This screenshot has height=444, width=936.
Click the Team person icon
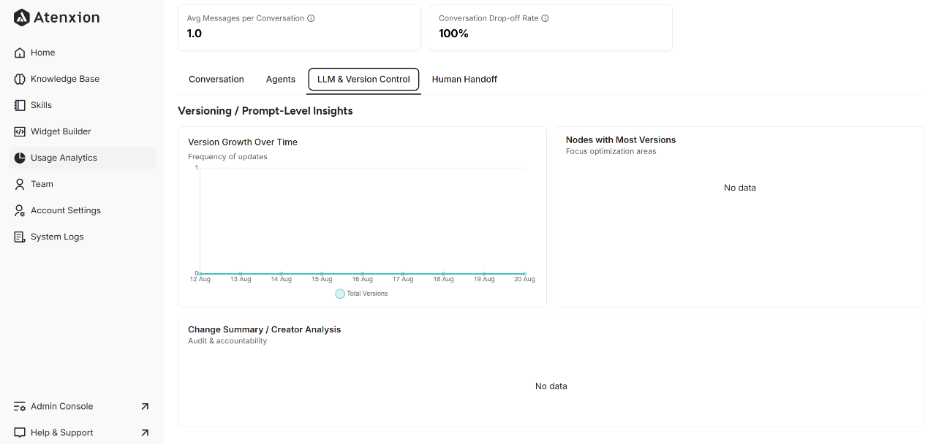tap(20, 184)
